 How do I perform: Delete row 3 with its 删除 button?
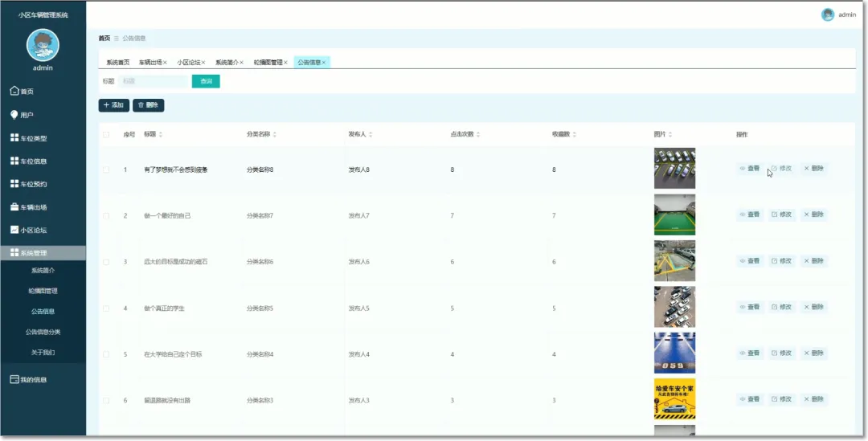813,260
